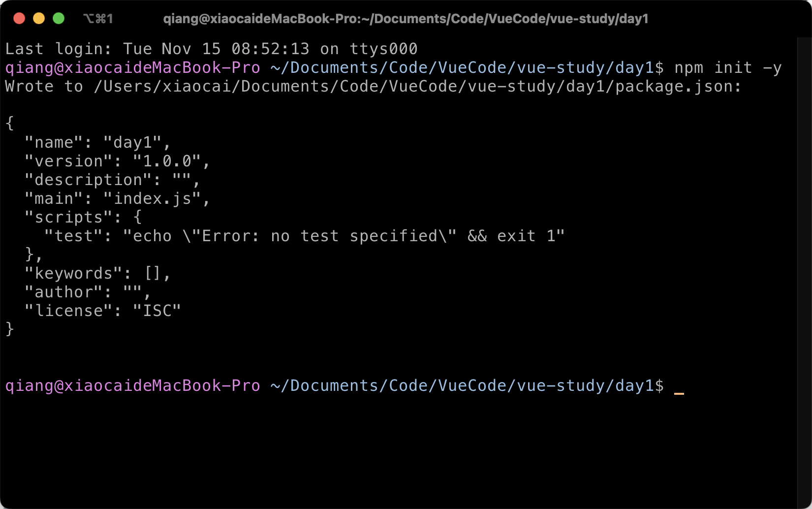Click the "Last login" line
812x509 pixels.
[x=211, y=49]
